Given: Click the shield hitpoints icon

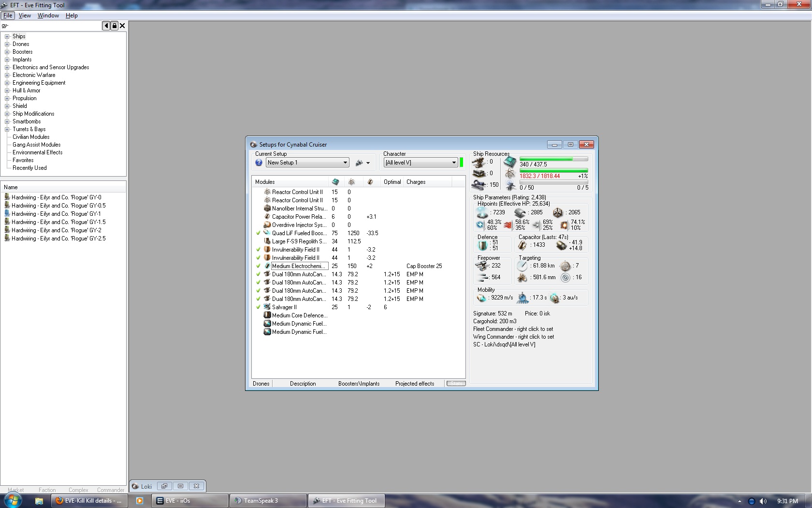Looking at the screenshot, I should click(482, 213).
